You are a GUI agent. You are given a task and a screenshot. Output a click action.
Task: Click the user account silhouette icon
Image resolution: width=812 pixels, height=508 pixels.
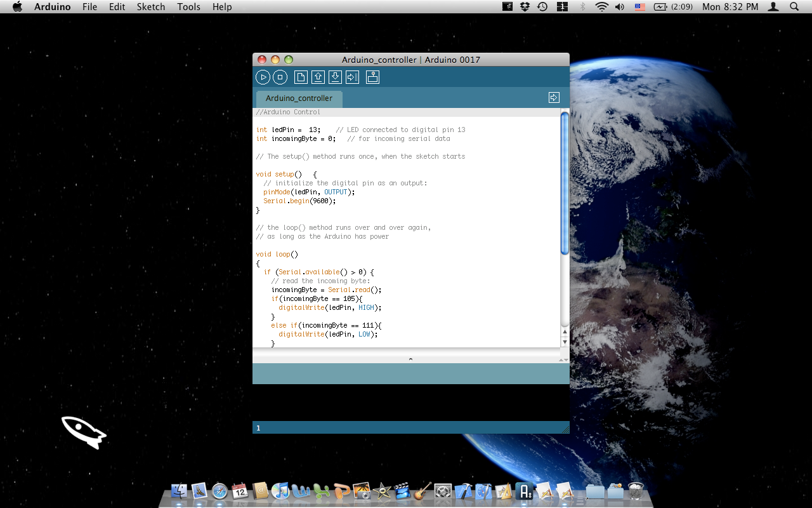pos(773,7)
